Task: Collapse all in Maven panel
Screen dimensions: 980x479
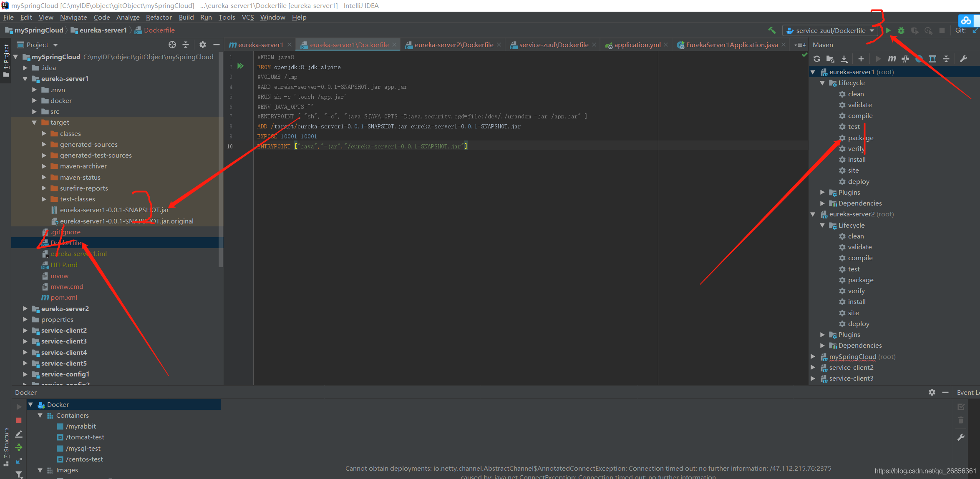Action: point(946,59)
